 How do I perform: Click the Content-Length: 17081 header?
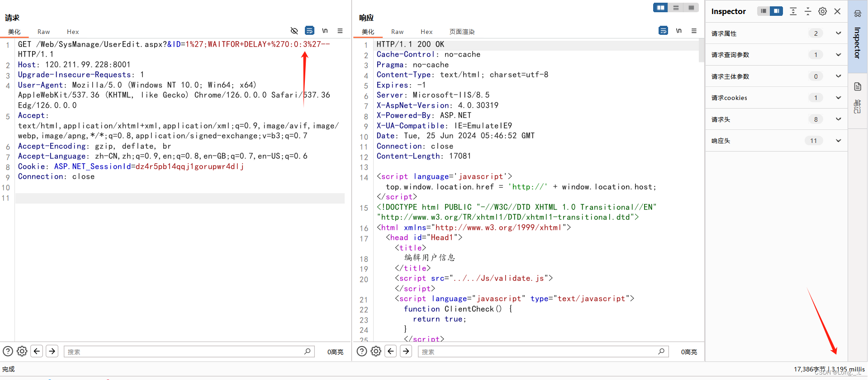(424, 156)
